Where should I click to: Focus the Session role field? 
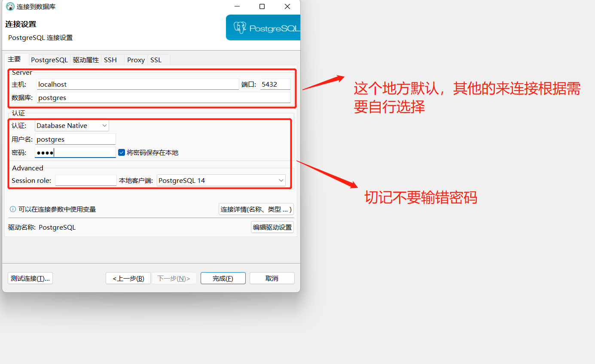[x=86, y=181]
